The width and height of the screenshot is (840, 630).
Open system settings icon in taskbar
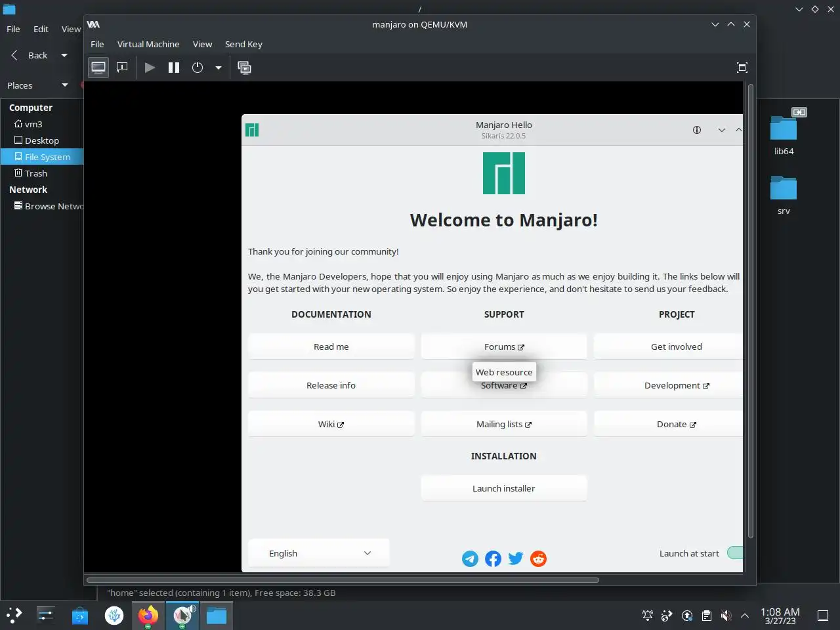tap(45, 615)
